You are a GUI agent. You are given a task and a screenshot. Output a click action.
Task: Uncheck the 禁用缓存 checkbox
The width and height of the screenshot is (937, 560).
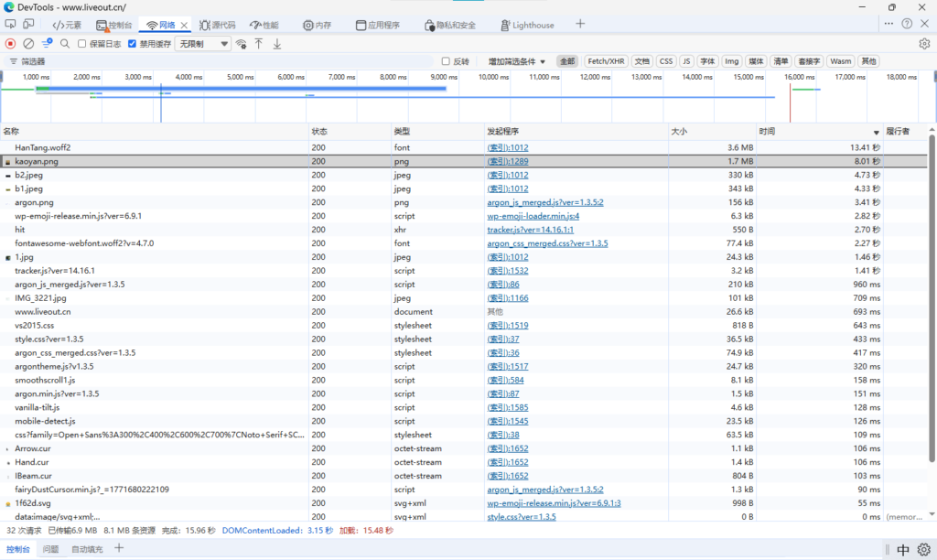click(x=133, y=43)
